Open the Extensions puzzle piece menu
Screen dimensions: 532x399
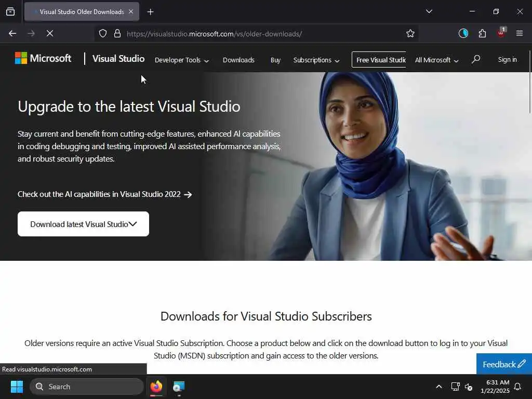(x=482, y=33)
